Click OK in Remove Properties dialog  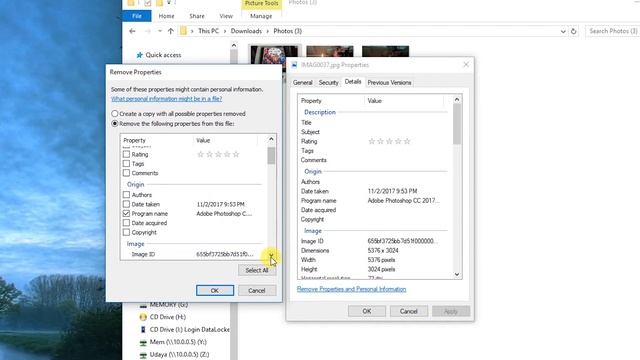[x=215, y=290]
